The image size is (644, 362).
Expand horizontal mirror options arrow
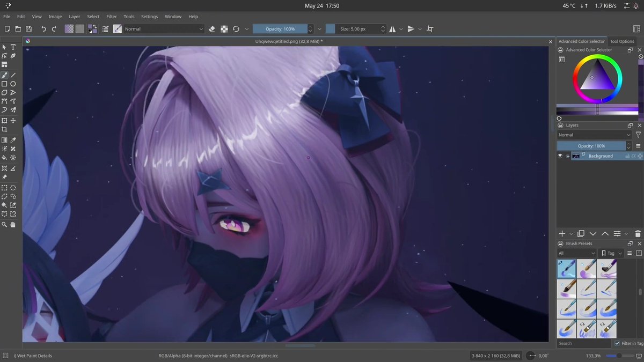click(x=401, y=29)
